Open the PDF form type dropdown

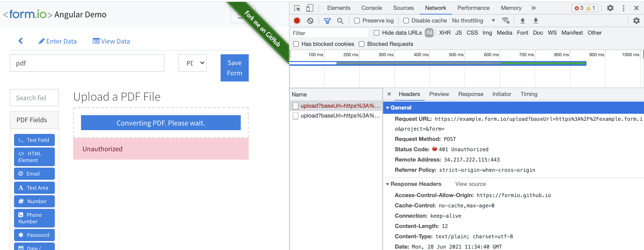click(x=192, y=63)
